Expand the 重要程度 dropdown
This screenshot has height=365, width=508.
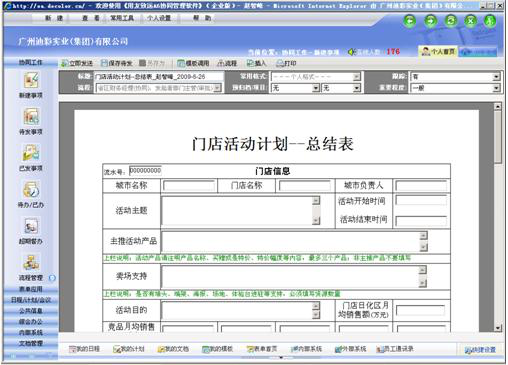tap(496, 88)
